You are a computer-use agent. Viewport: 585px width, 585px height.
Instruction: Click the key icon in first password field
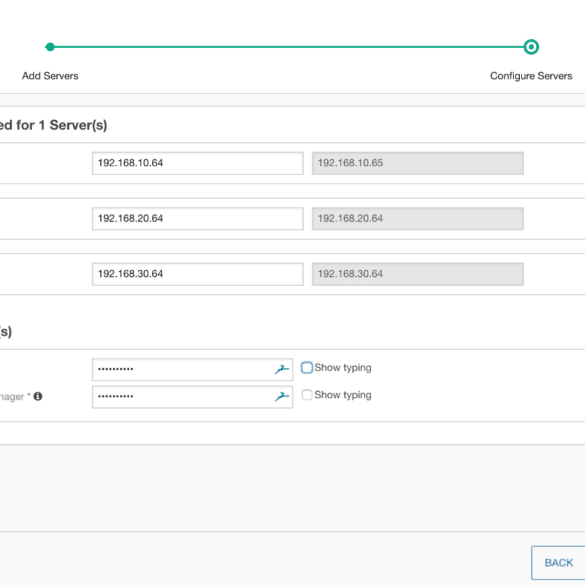(x=282, y=369)
